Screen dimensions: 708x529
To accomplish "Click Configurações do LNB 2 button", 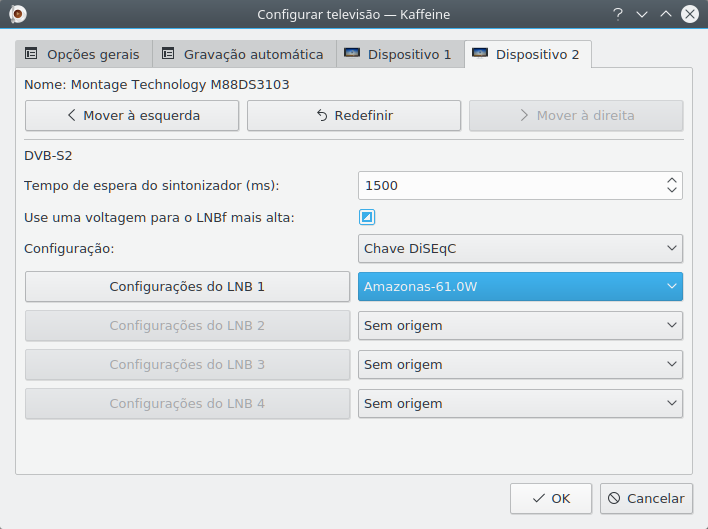I will point(187,325).
